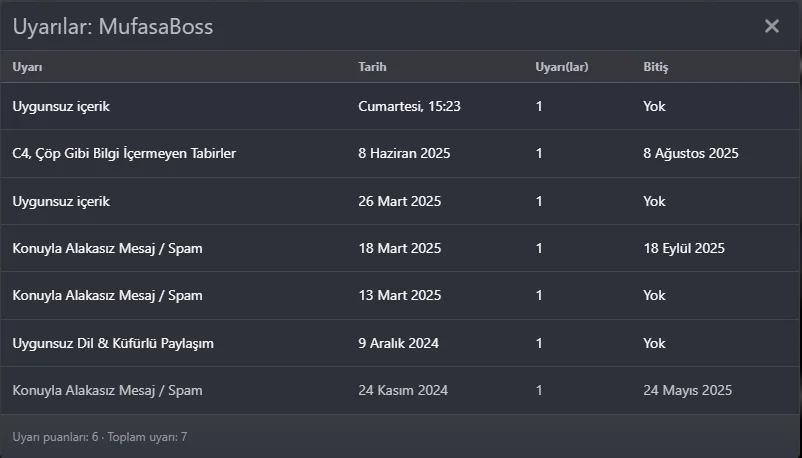This screenshot has height=458, width=802.
Task: Click the Uyarı(lar) column header
Action: [x=561, y=67]
